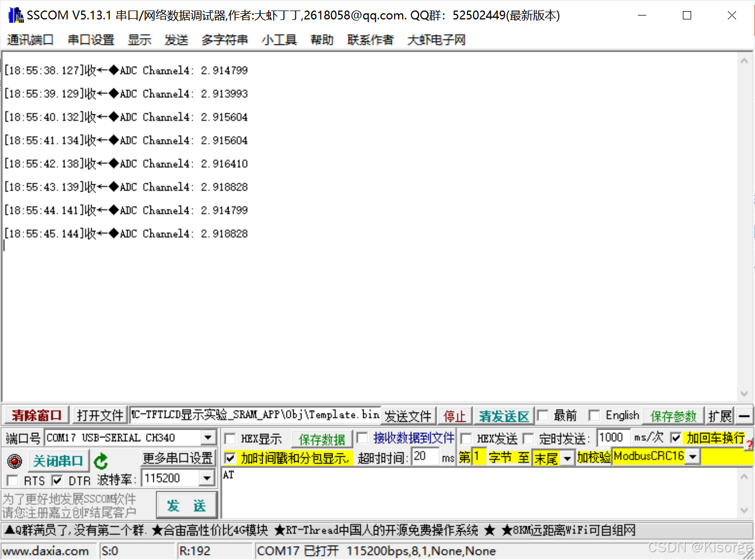755x560 pixels.
Task: Open the 联系作者 menu
Action: point(370,40)
